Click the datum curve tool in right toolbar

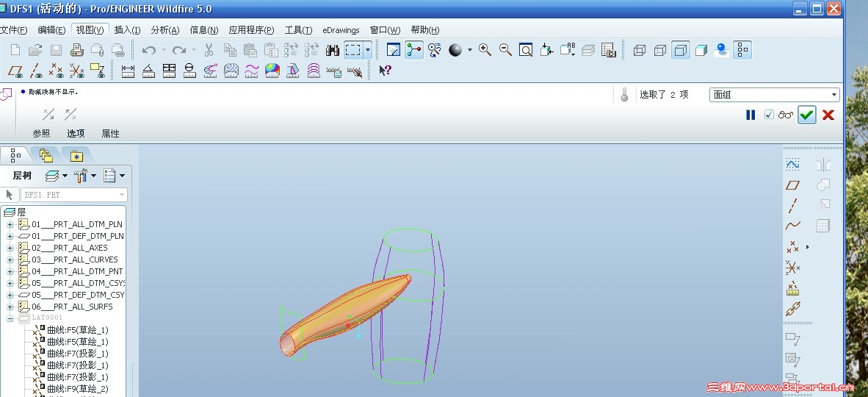point(792,226)
